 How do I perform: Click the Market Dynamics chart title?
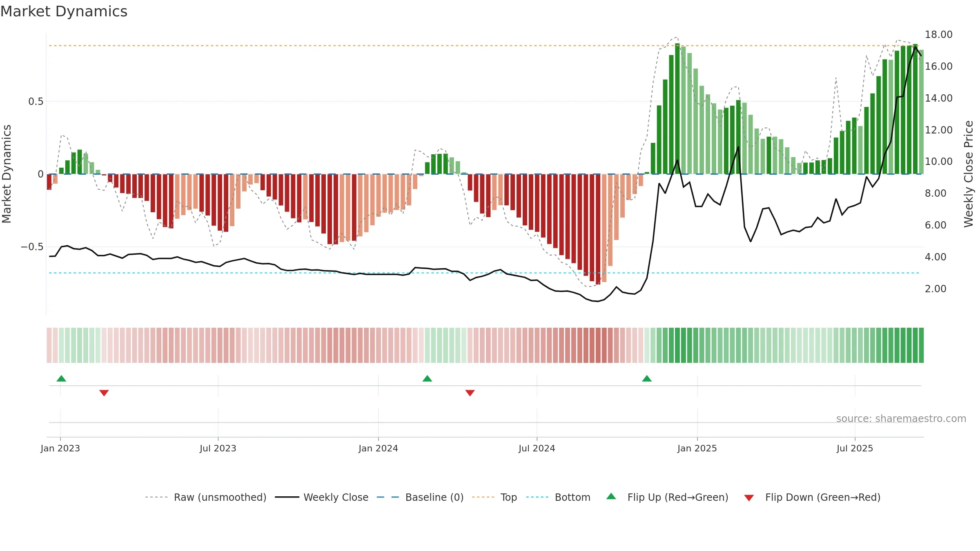click(64, 11)
